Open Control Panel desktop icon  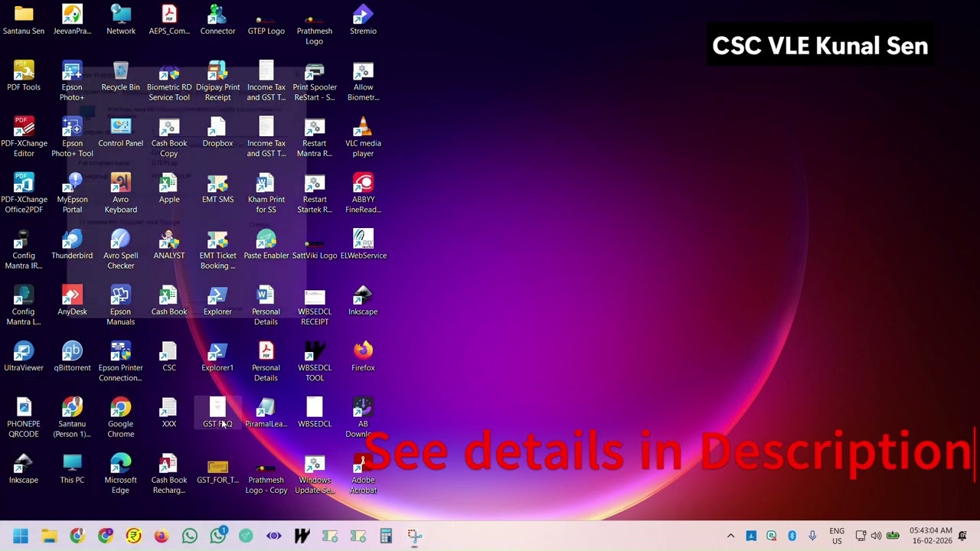coord(121,132)
